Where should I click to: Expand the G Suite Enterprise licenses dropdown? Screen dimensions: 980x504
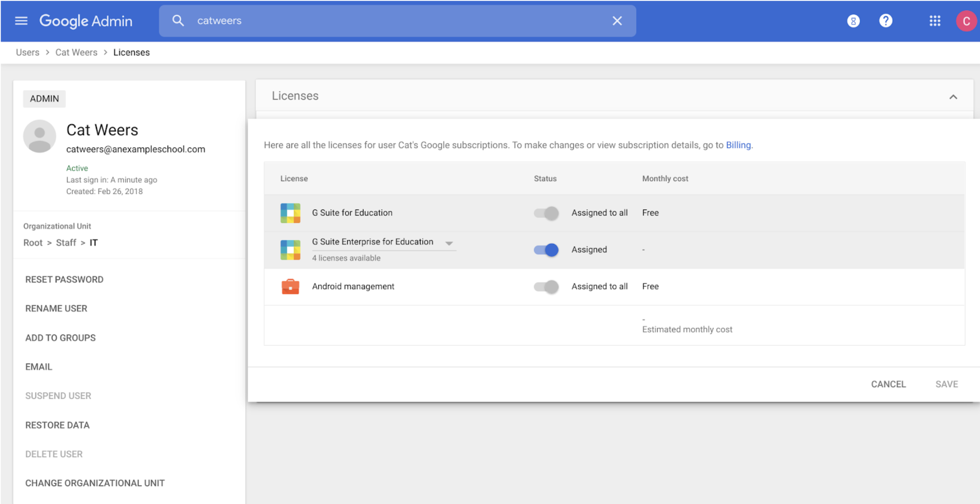(450, 242)
